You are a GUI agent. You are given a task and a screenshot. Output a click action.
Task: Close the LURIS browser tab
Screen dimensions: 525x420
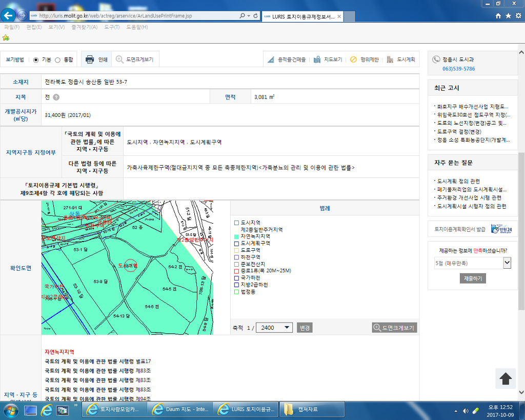tap(339, 16)
